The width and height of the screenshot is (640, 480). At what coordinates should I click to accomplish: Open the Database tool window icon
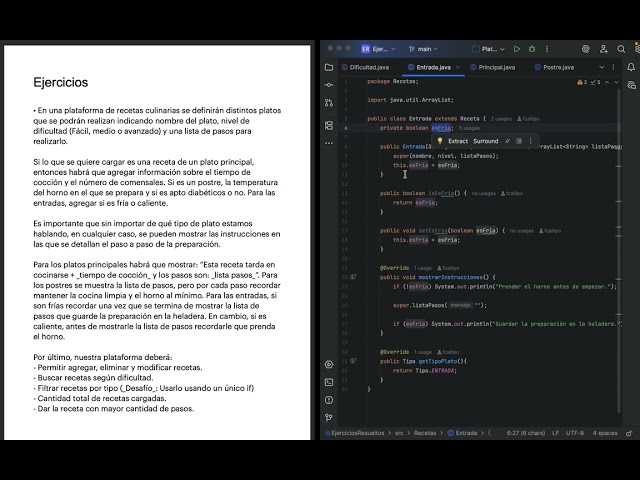point(631,85)
